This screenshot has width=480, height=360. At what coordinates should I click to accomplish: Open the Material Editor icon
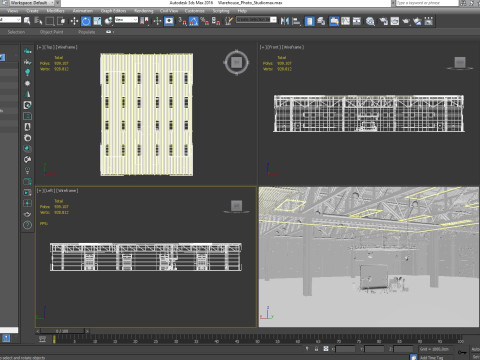(370, 21)
